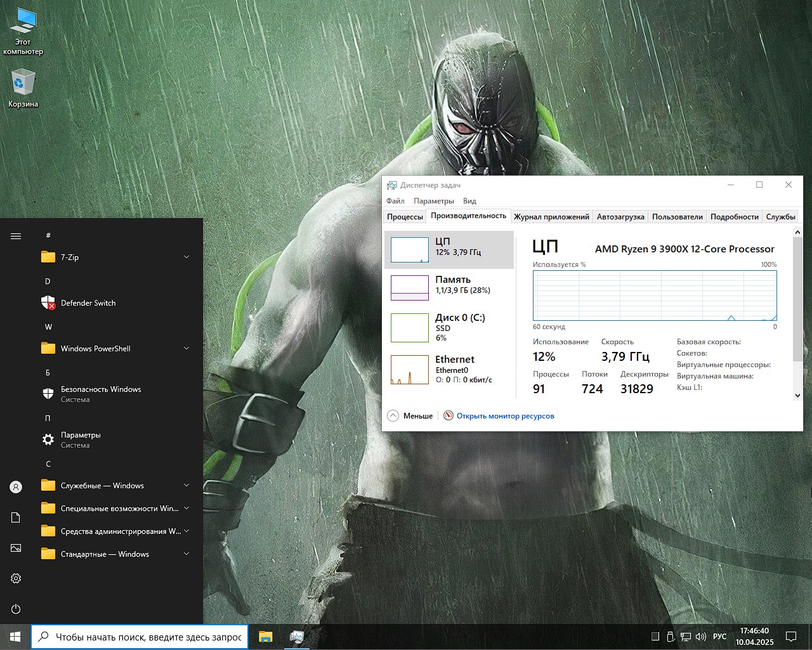This screenshot has height=650, width=812.
Task: Click the W letter header in Start
Action: [48, 327]
